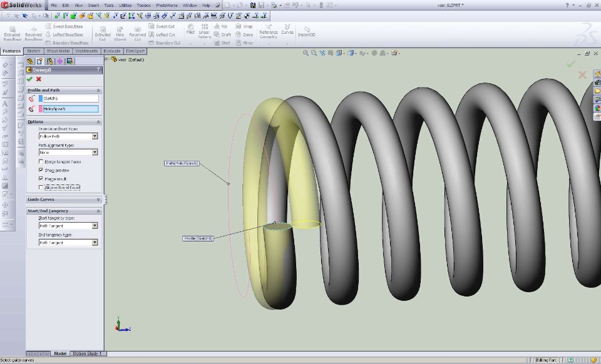601x364 pixels.
Task: Open the Reference Geometry tool
Action: tap(269, 31)
